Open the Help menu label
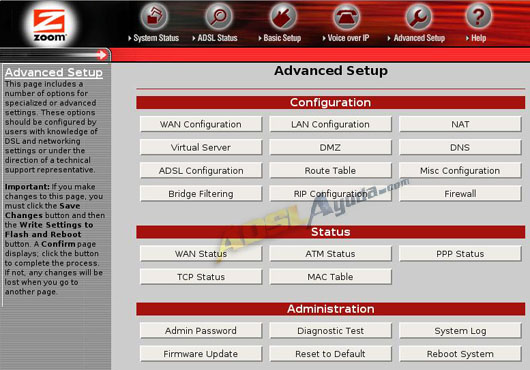Screen dimensions: 530x370 tap(479, 38)
